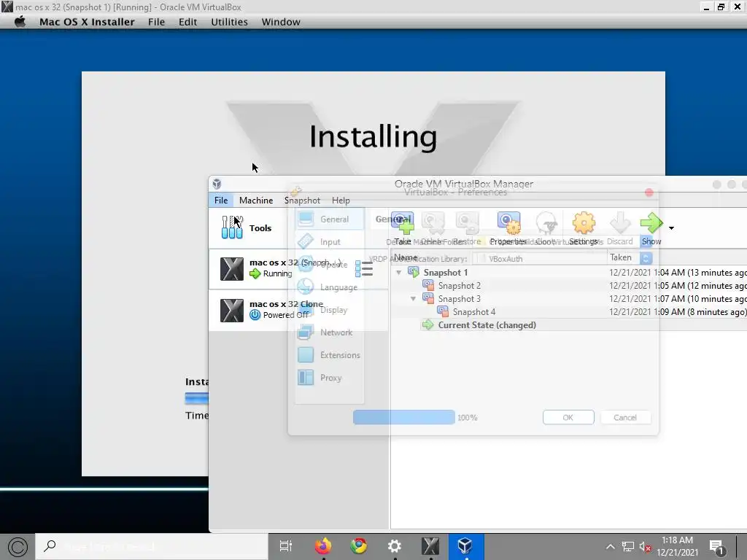Click the muted volume tray icon
The image size is (747, 560).
click(645, 547)
